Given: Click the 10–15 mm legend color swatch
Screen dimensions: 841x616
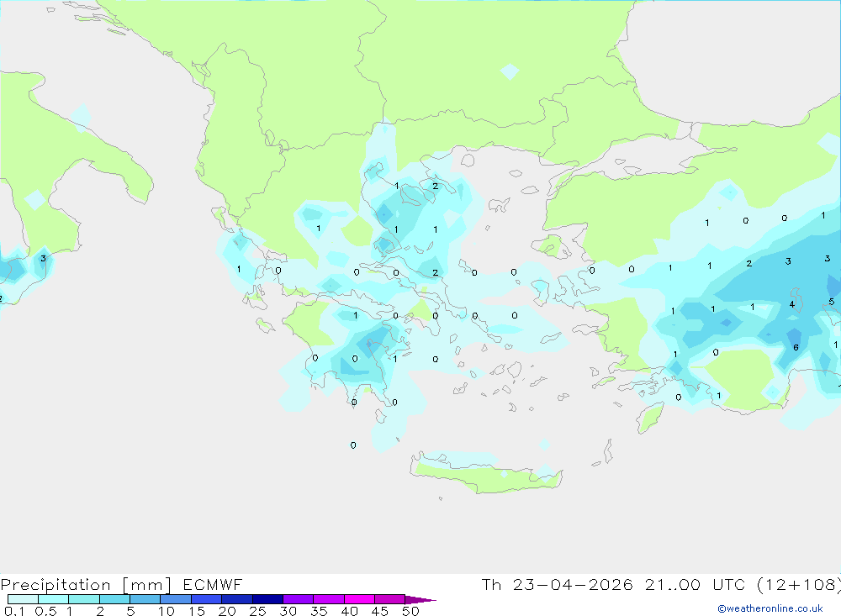Looking at the screenshot, I should (x=176, y=599).
